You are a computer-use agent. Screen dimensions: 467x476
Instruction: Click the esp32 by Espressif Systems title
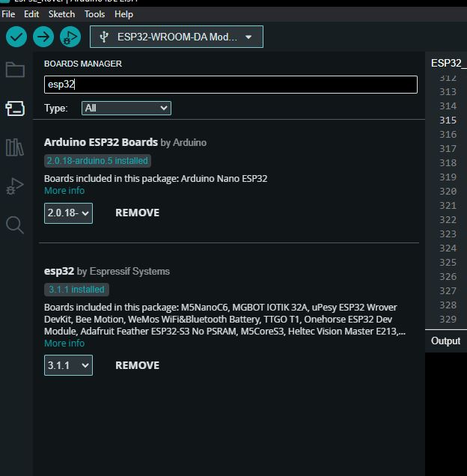point(107,271)
